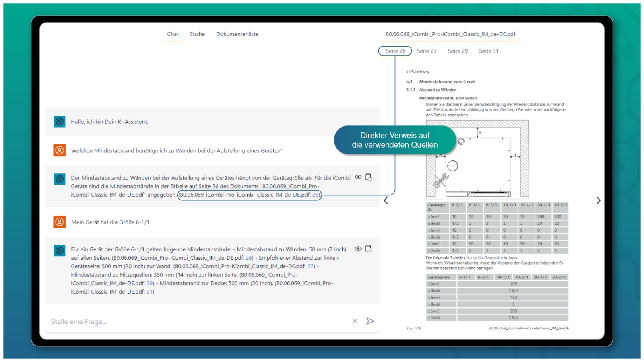Copy the first assistant answer to clipboard
The image size is (644, 362).
pyautogui.click(x=368, y=177)
